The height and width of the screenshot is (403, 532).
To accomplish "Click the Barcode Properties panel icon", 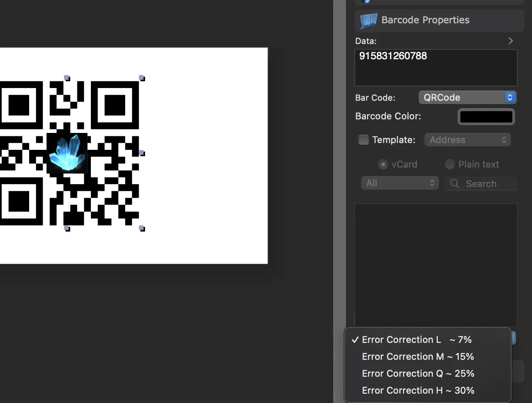I will pyautogui.click(x=368, y=20).
